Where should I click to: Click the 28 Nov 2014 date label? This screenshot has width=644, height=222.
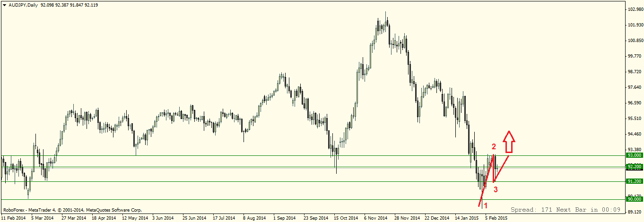pos(407,218)
